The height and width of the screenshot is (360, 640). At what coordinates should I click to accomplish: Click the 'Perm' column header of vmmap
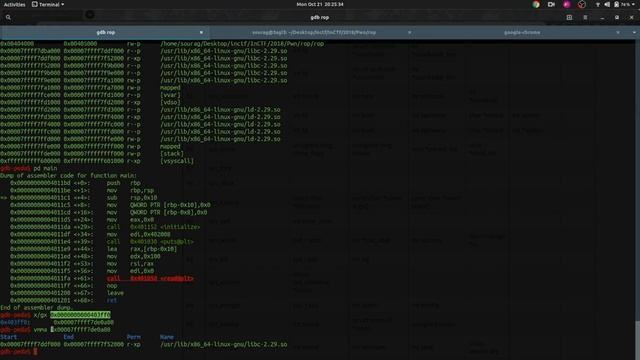133,337
